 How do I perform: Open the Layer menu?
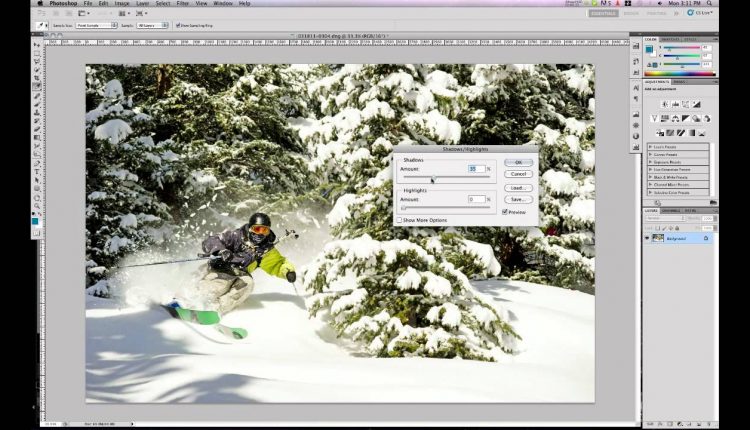click(x=143, y=3)
